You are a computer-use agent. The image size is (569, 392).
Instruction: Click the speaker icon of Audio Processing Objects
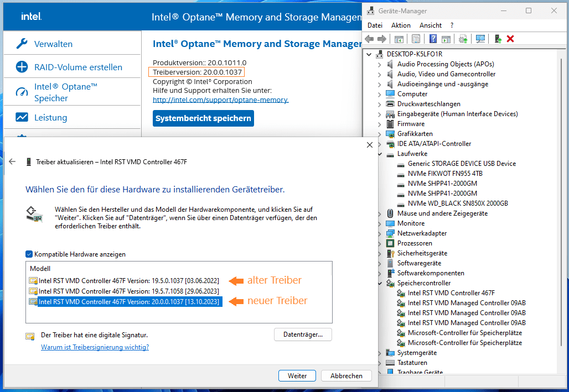click(x=390, y=64)
